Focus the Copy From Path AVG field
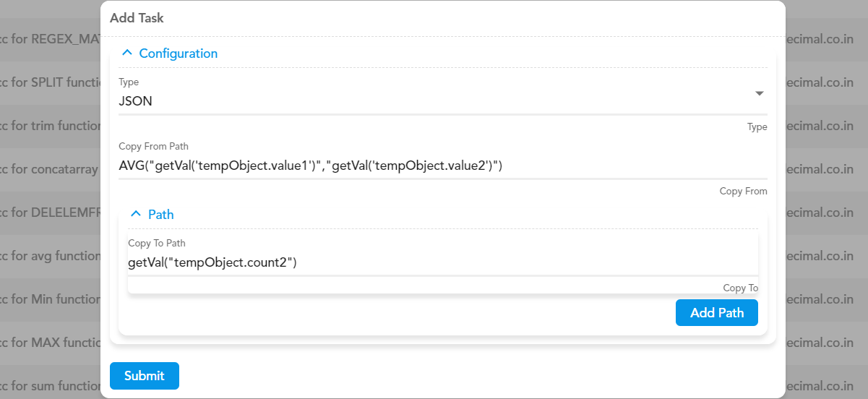Screen dimensions: 868x399 (442, 166)
